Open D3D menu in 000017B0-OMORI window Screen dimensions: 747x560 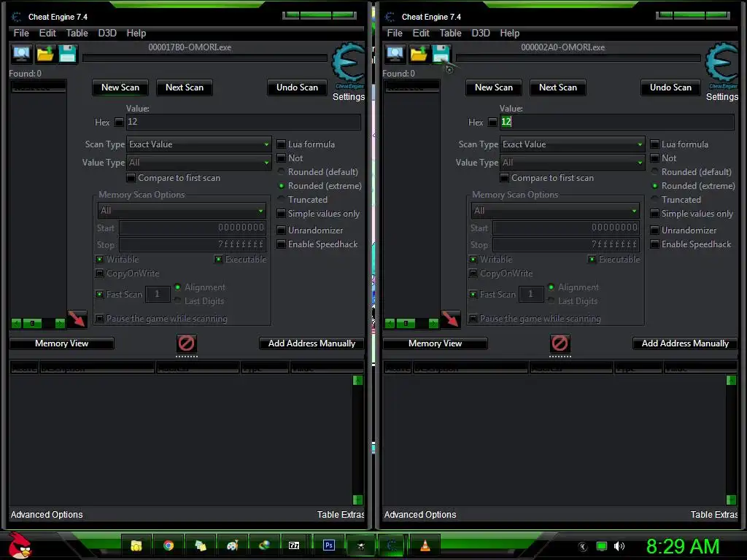pyautogui.click(x=107, y=33)
